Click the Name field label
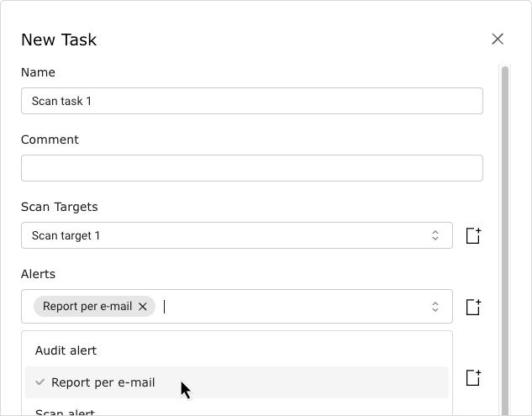The image size is (532, 416). pyautogui.click(x=38, y=72)
